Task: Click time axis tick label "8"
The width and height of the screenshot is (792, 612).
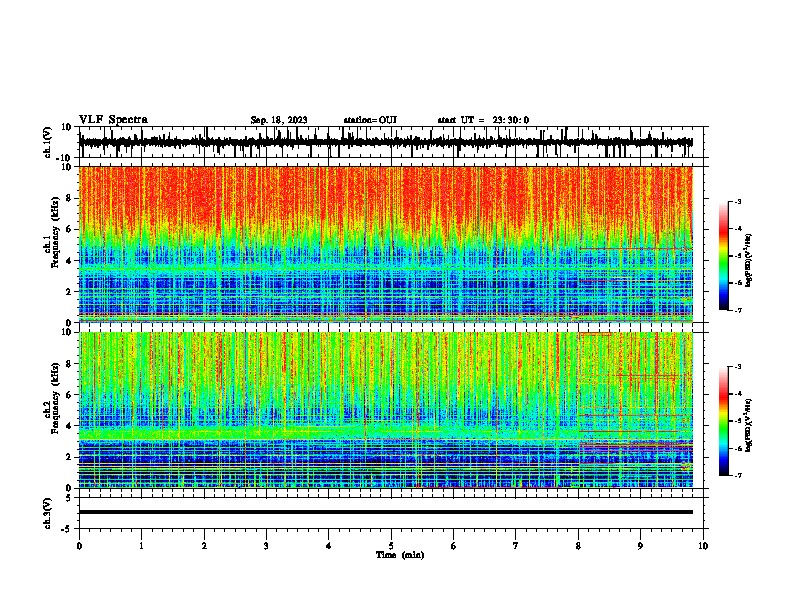Action: click(578, 546)
